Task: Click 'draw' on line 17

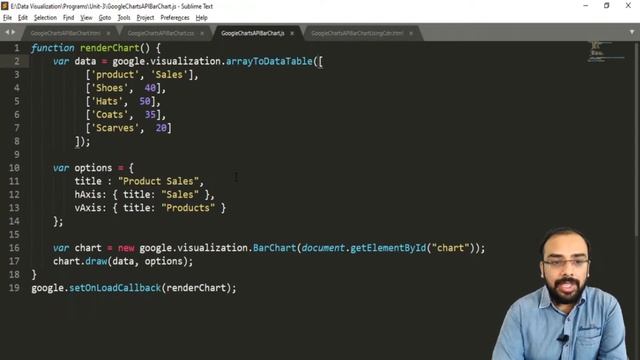Action: coord(96,262)
